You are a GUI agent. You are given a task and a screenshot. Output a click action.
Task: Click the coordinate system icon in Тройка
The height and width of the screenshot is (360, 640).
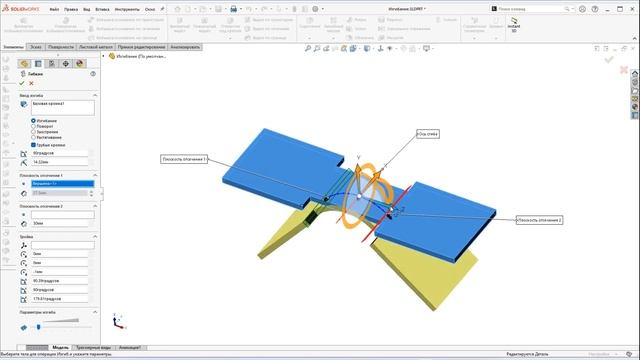[24, 245]
